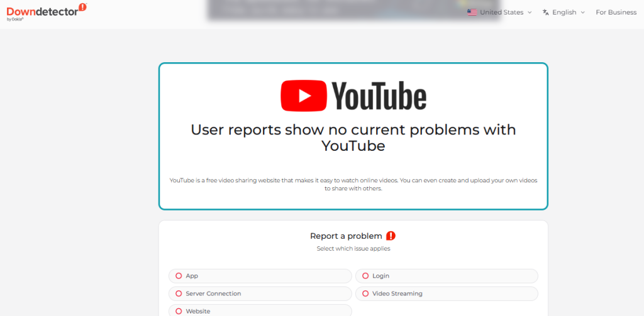The height and width of the screenshot is (316, 644).
Task: Click the YouTube description paragraph
Action: tap(353, 185)
